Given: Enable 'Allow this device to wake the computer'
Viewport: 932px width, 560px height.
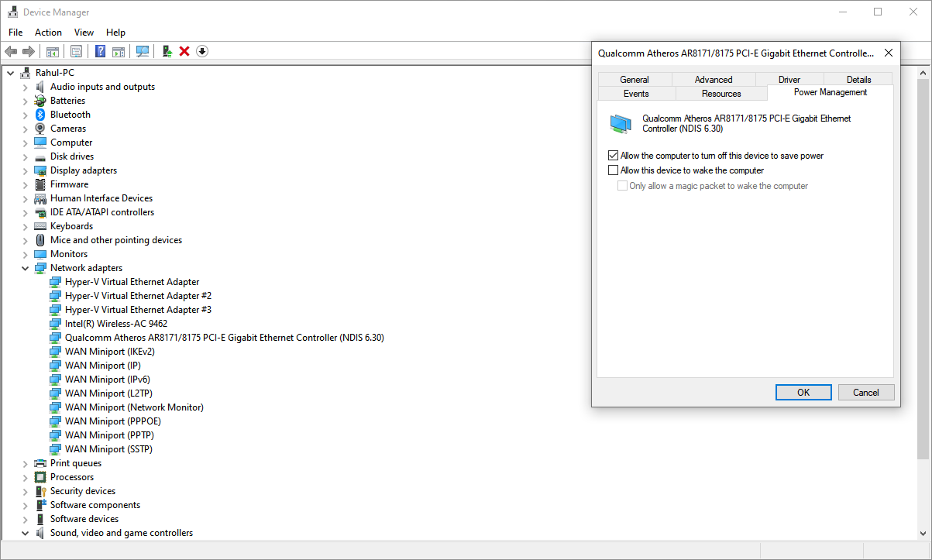Looking at the screenshot, I should coord(613,170).
